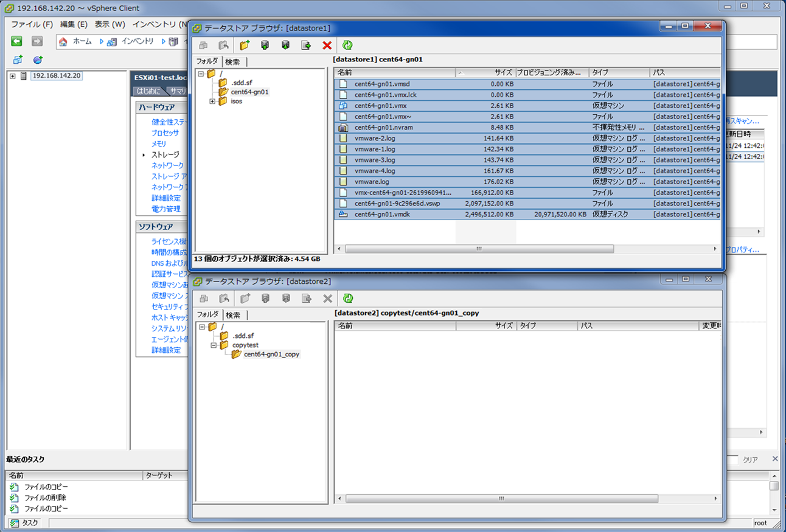Select cent64-gn01.vmsd file row

click(x=527, y=84)
